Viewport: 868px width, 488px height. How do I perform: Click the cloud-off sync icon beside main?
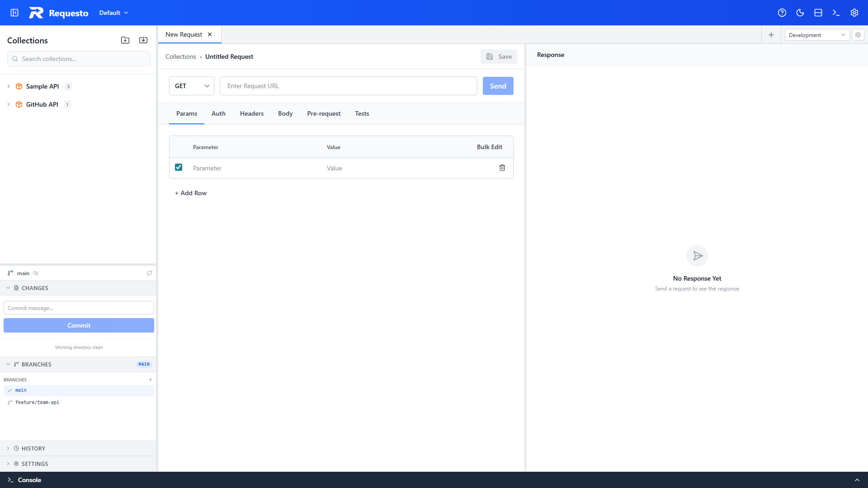(x=36, y=273)
